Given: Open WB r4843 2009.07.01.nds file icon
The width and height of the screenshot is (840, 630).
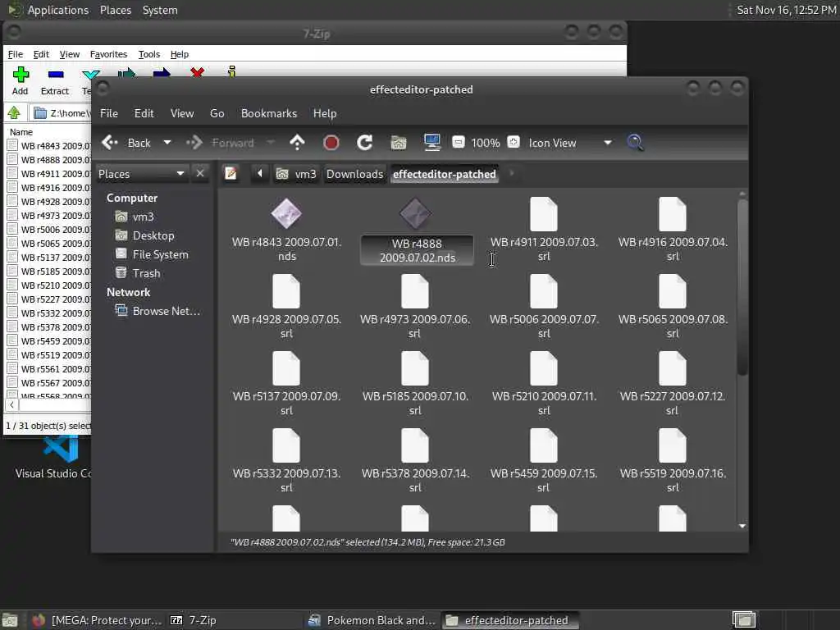Looking at the screenshot, I should 286,213.
